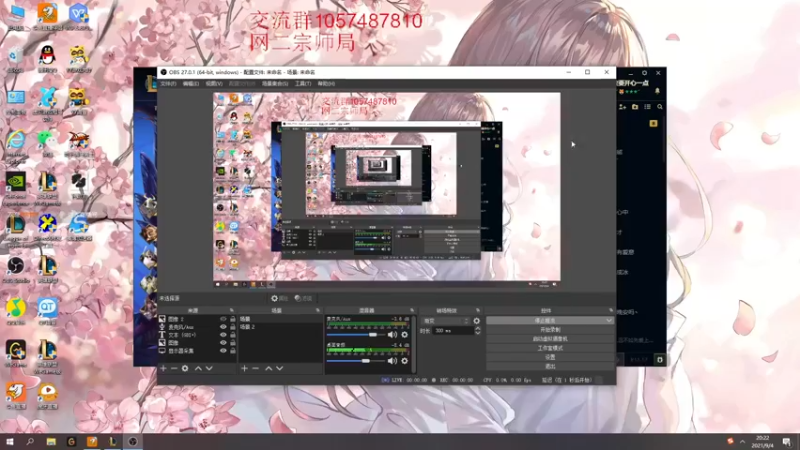Image resolution: width=800 pixels, height=450 pixels.
Task: Click the 开始录制 button
Action: 549,330
